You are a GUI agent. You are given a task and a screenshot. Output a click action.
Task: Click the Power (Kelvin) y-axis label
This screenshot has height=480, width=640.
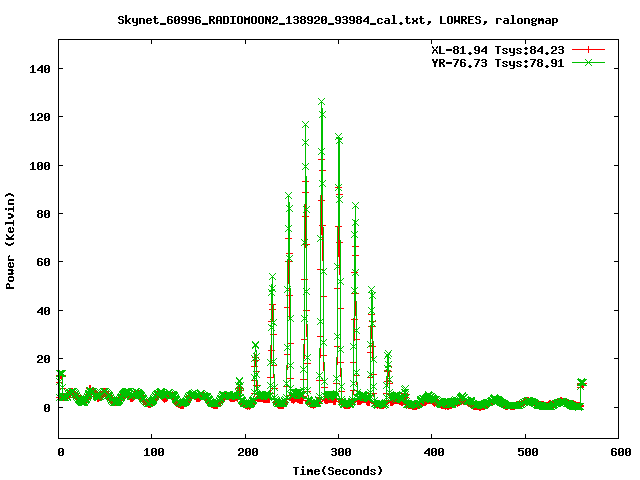[11, 238]
